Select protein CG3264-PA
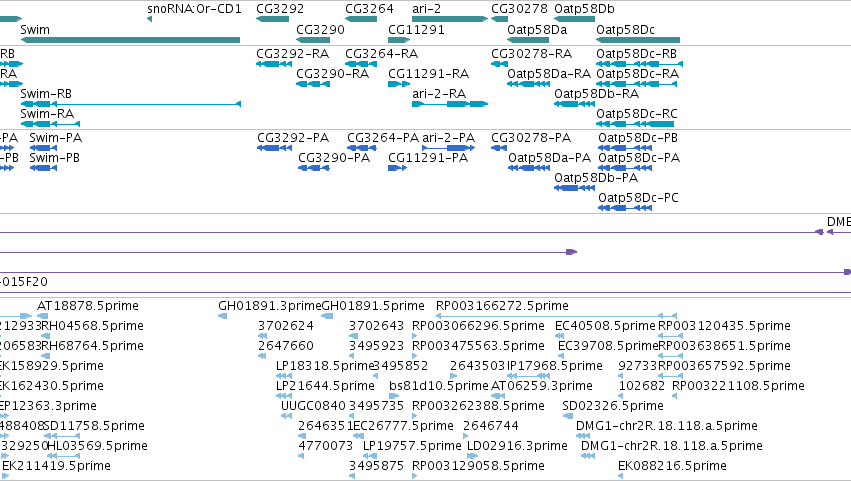This screenshot has width=851, height=481. [x=361, y=148]
